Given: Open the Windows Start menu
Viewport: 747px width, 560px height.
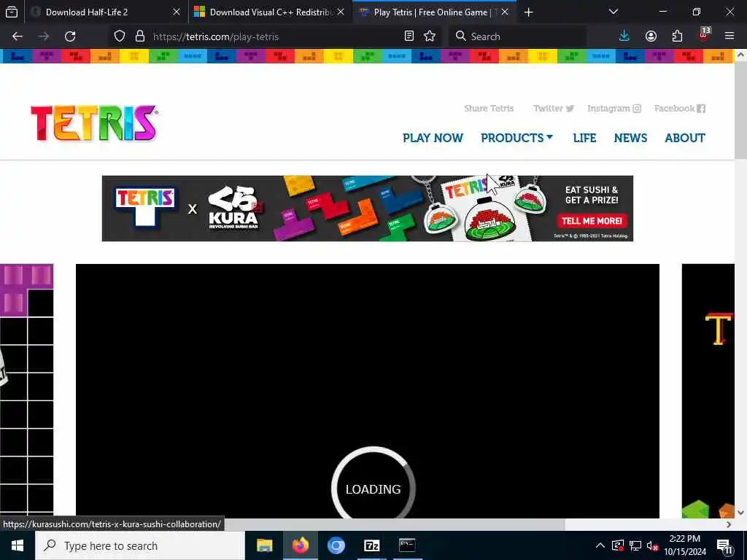Looking at the screenshot, I should point(18,545).
